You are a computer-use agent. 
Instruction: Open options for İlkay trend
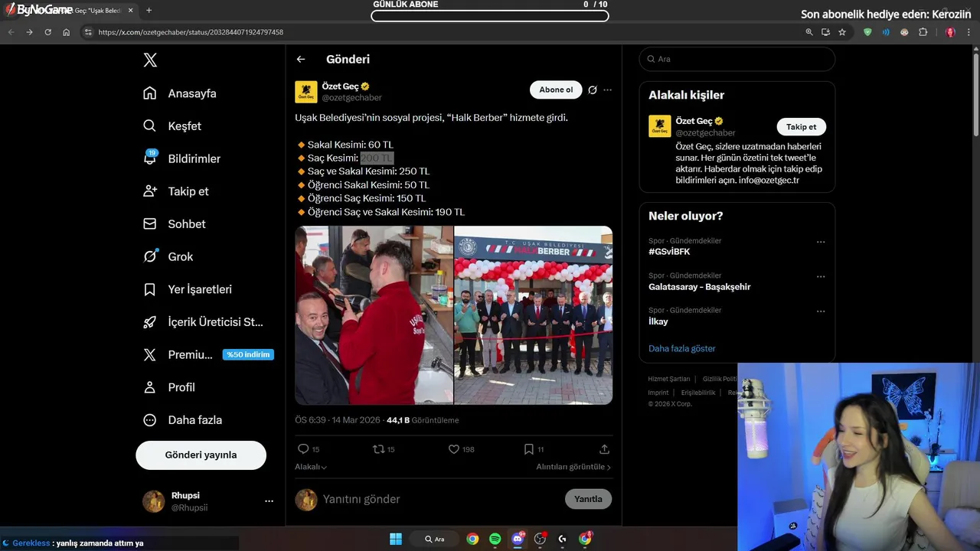tap(821, 311)
